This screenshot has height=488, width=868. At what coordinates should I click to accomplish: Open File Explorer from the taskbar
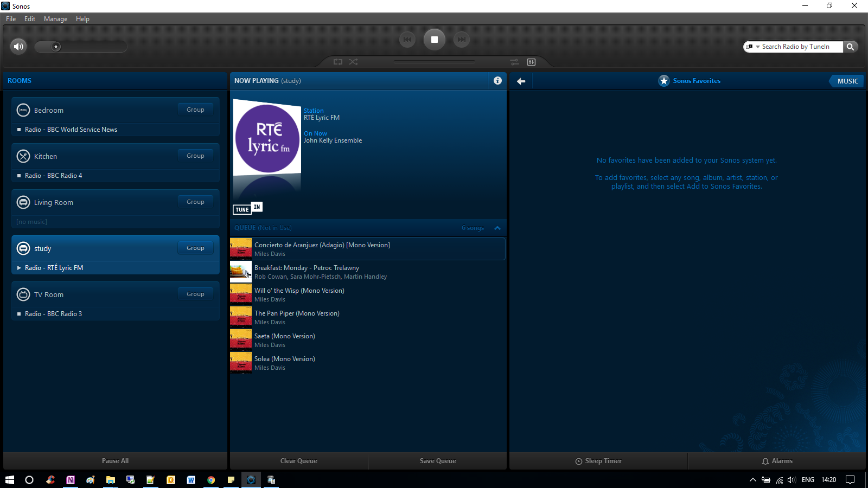click(x=110, y=480)
